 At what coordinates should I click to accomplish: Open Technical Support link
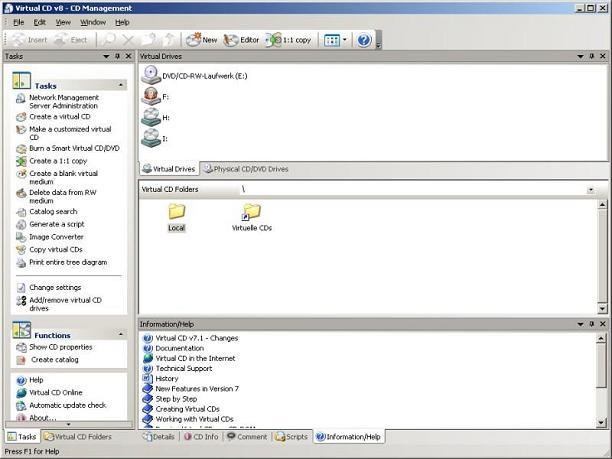184,368
